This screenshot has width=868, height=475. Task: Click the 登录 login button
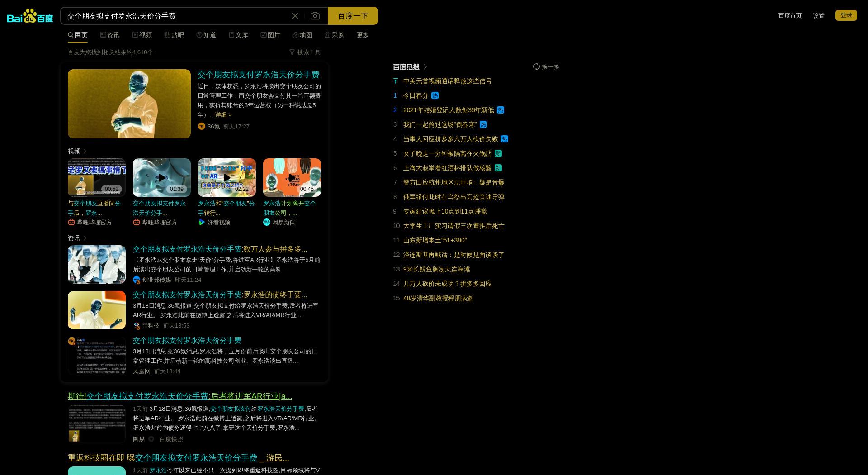(x=846, y=15)
